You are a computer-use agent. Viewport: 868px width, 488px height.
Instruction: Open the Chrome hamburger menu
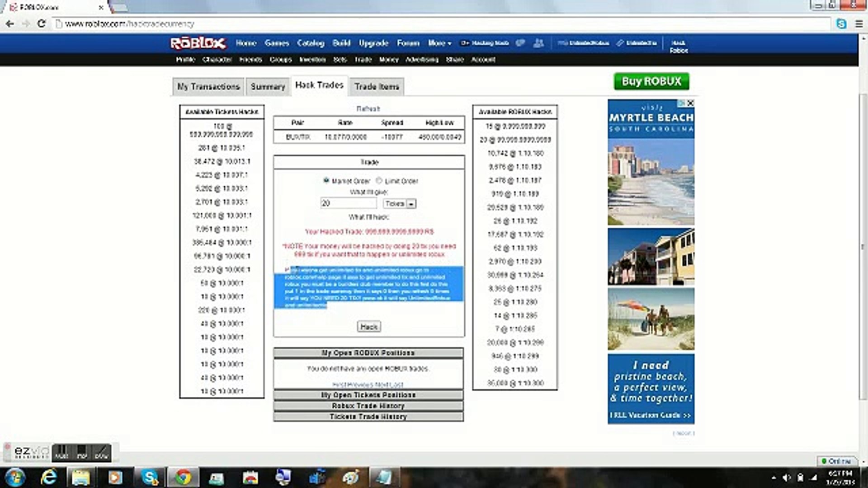coord(859,23)
